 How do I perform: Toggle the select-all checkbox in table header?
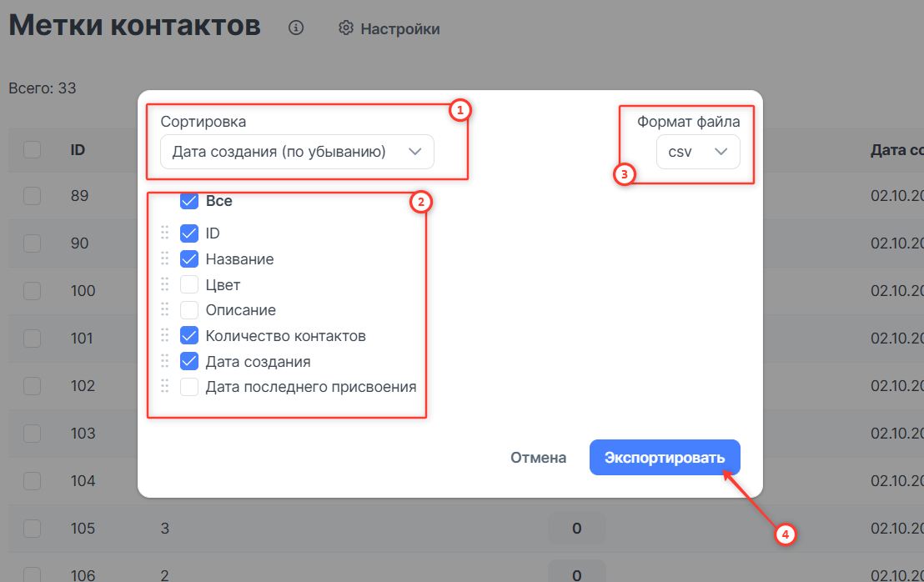pos(32,149)
